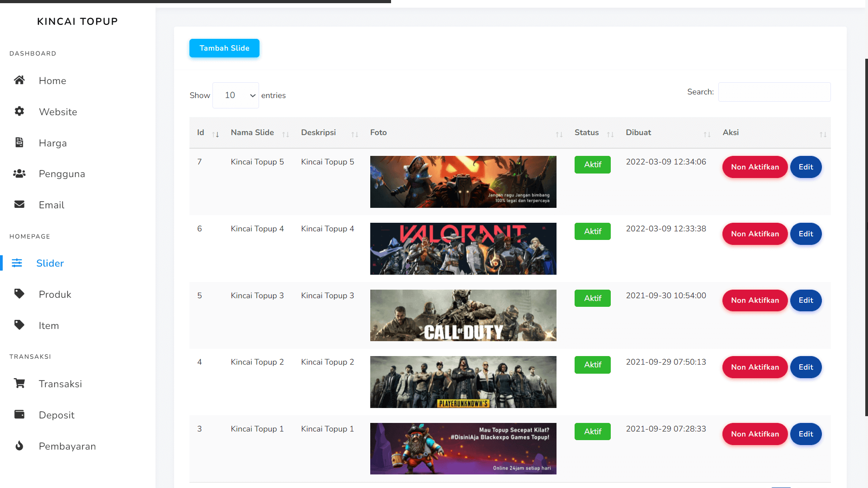The width and height of the screenshot is (868, 488).
Task: Click the Website gear icon
Action: tap(19, 112)
